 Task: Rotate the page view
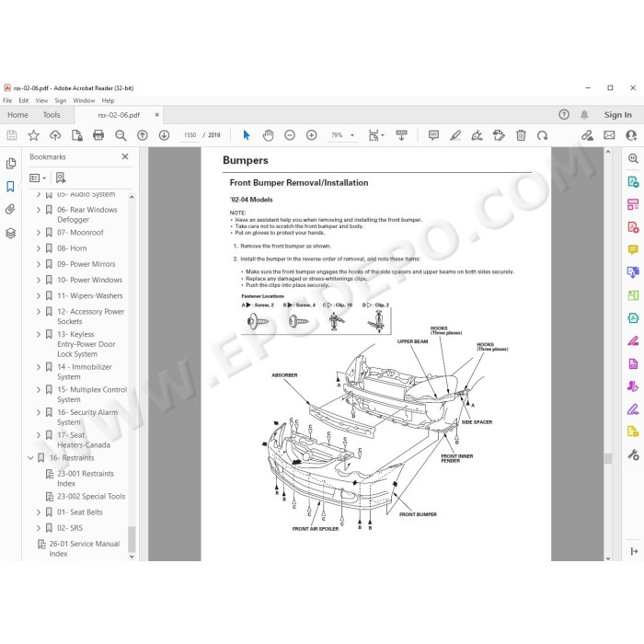[542, 135]
